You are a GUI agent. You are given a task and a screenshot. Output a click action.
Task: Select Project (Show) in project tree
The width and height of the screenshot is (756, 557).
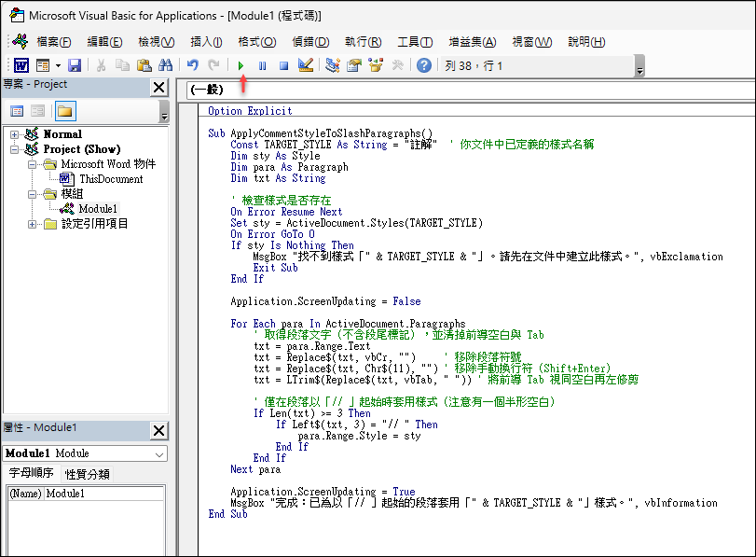coord(82,149)
